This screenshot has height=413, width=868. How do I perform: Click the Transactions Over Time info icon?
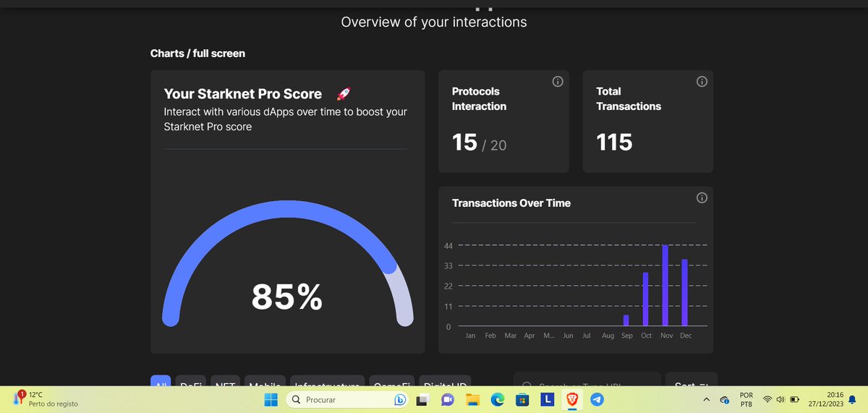click(702, 198)
